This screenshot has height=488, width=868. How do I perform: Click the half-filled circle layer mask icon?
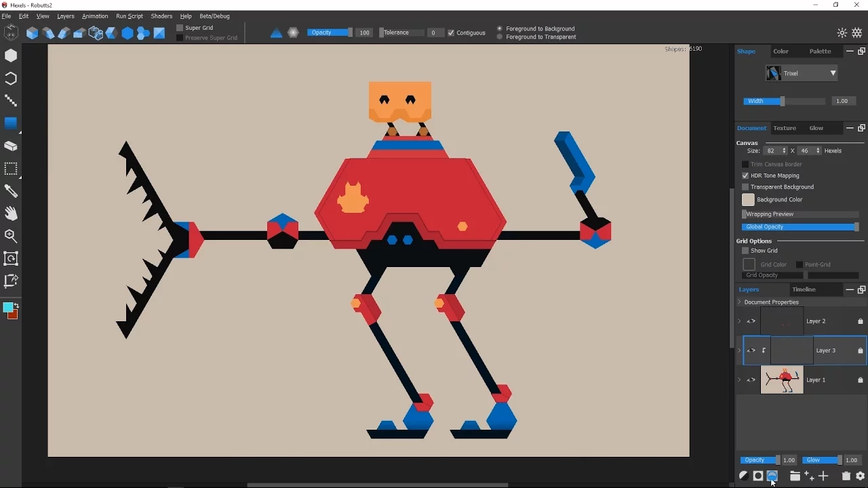pyautogui.click(x=743, y=476)
